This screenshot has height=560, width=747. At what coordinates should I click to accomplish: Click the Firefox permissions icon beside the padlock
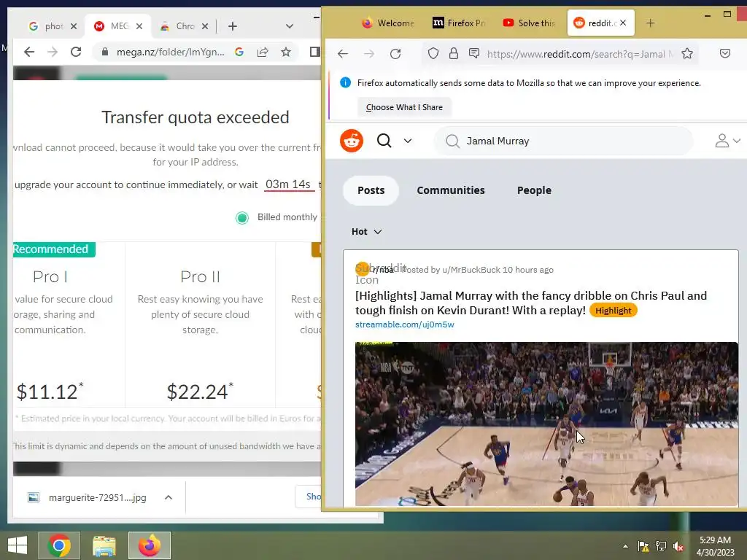(474, 53)
